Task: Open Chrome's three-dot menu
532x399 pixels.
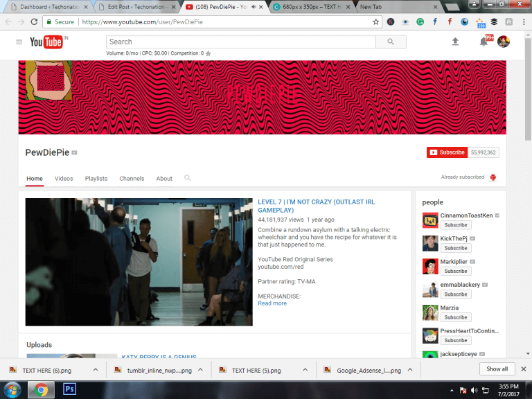Action: pos(524,21)
